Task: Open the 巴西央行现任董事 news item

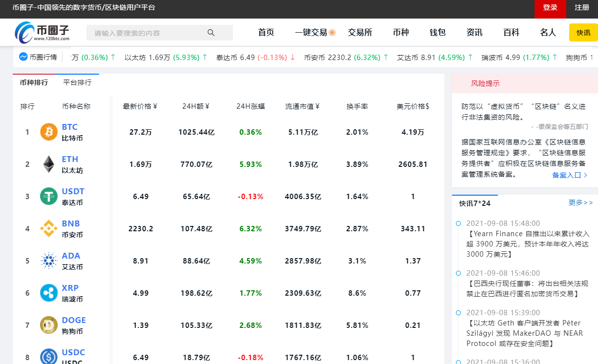Action: click(x=527, y=288)
